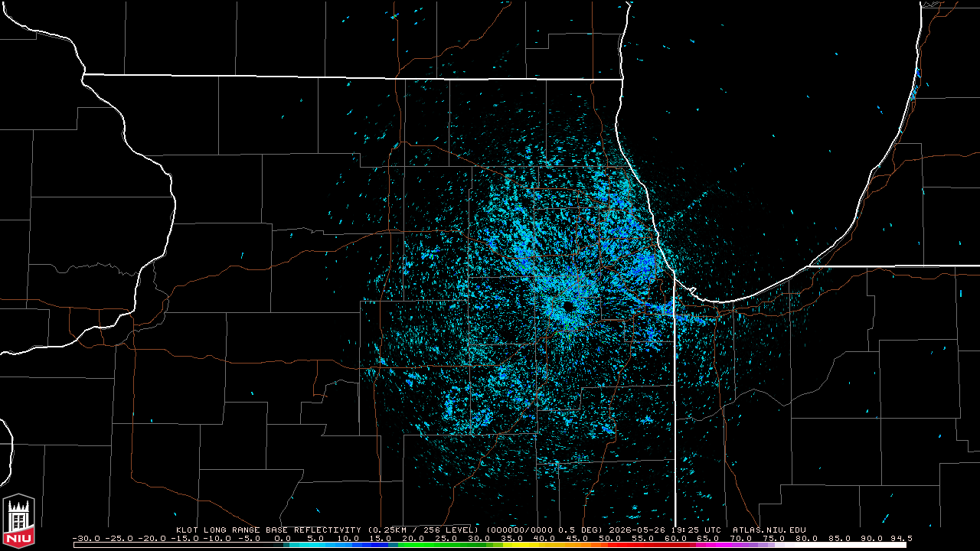Click the -30.0 scale label
Image resolution: width=980 pixels, height=551 pixels.
[87, 538]
